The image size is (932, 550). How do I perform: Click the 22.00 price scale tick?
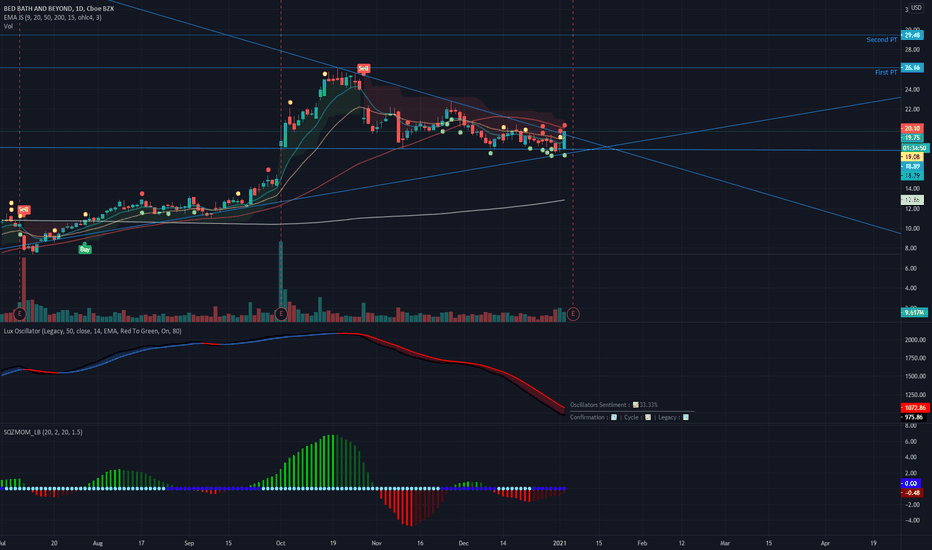pyautogui.click(x=912, y=109)
